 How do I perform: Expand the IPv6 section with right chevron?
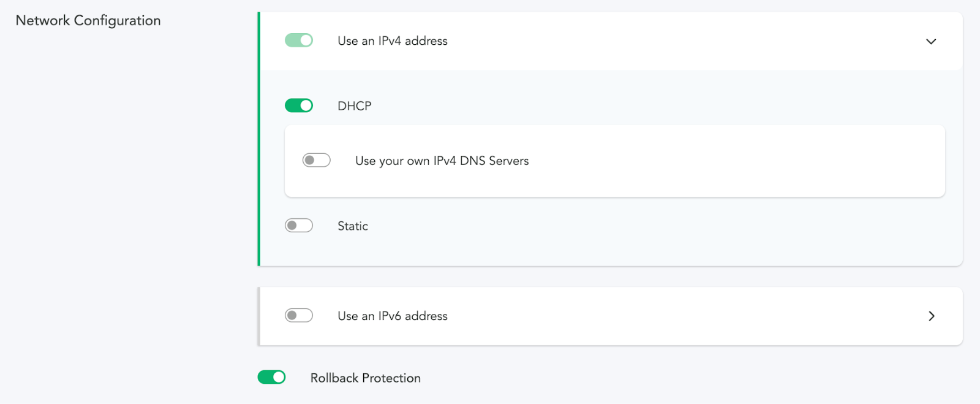[931, 316]
